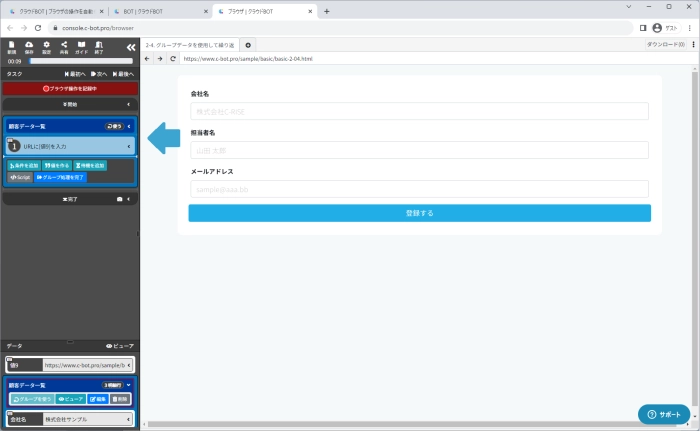The width and height of the screenshot is (700, 431).
Task: Click the 新規 (new) icon in sidebar toolbar
Action: (11, 46)
